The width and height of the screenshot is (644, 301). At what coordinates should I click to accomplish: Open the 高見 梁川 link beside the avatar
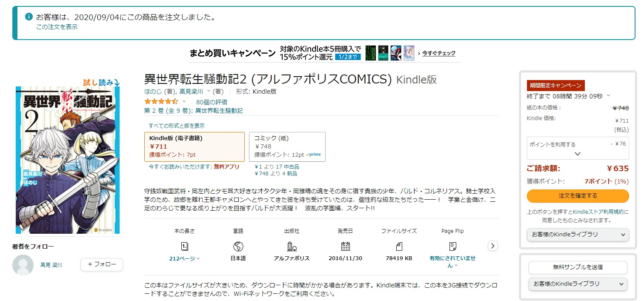(52, 265)
